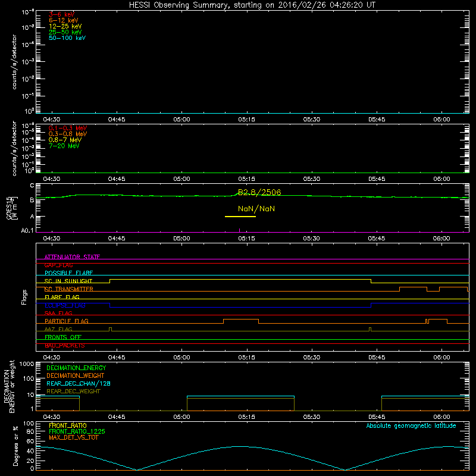Select the 6-12 keV legend label
The image size is (476, 476).
click(x=63, y=20)
